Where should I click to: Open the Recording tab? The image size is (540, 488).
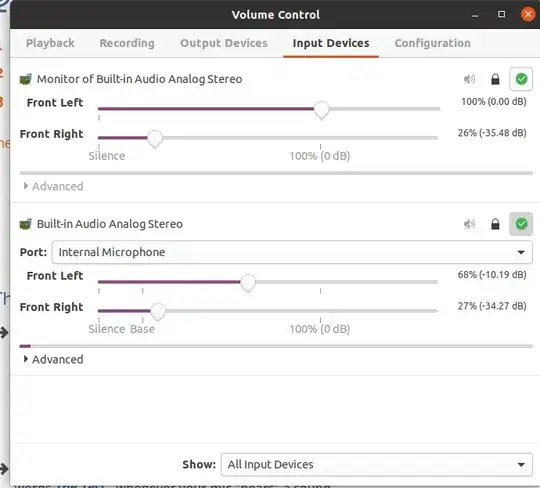[127, 43]
